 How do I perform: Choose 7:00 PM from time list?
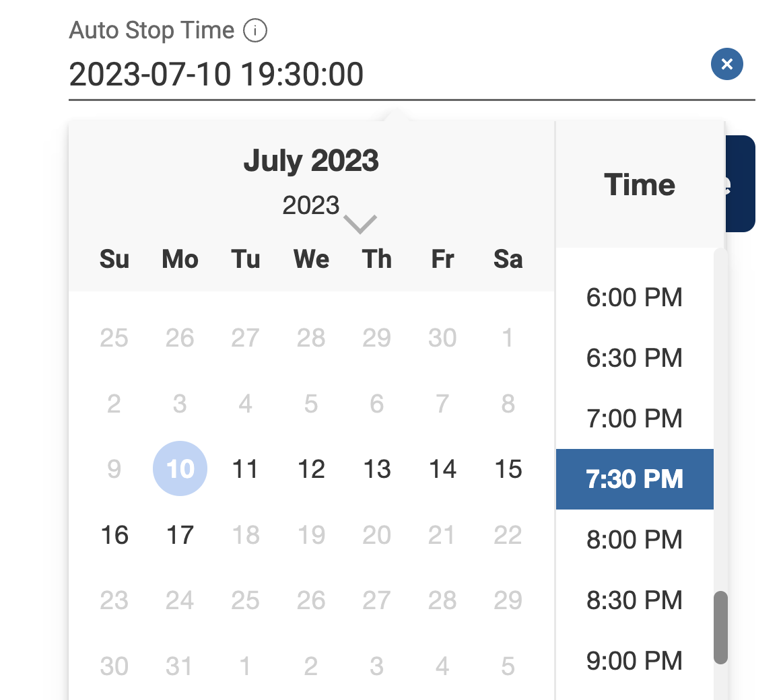click(634, 418)
